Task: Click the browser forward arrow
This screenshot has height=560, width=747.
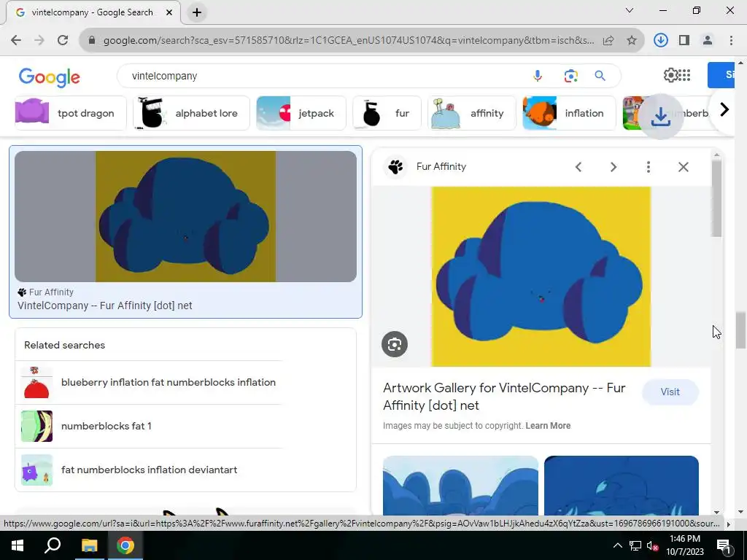Action: tap(39, 41)
